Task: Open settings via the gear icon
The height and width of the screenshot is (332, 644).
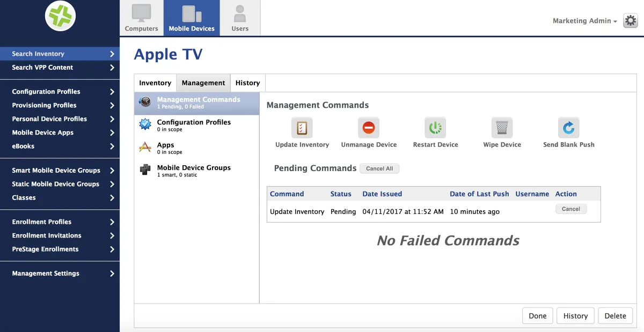Action: (x=630, y=21)
